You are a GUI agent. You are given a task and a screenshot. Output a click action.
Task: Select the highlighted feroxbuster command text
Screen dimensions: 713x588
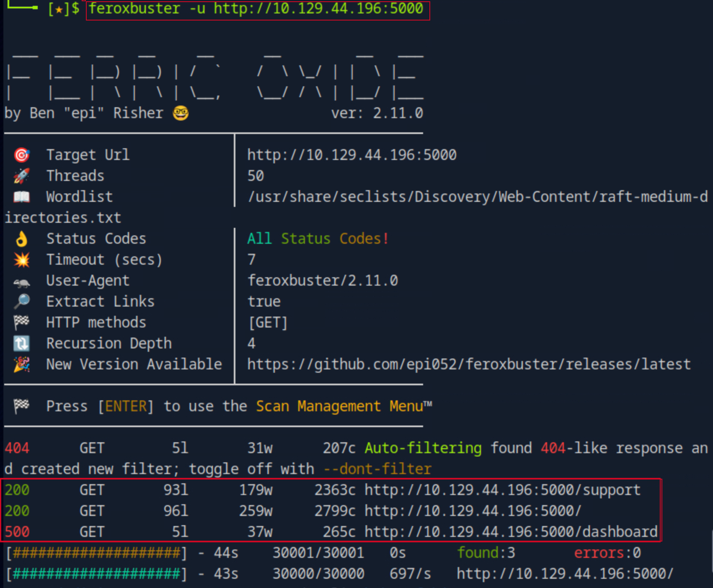(x=257, y=8)
